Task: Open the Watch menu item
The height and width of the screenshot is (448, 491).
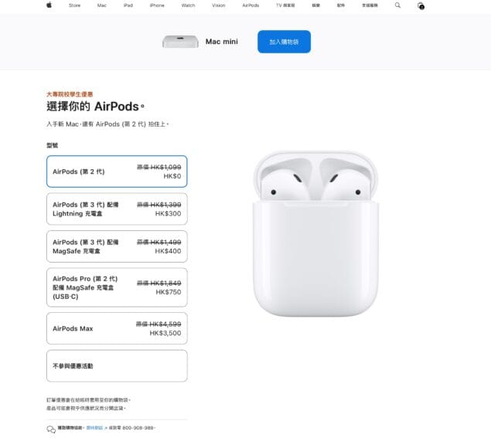Action: point(188,5)
